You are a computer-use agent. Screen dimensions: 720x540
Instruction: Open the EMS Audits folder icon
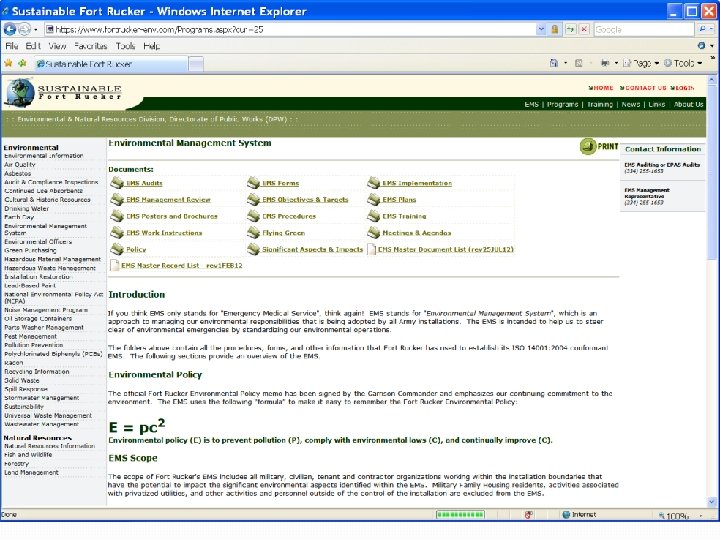click(117, 182)
